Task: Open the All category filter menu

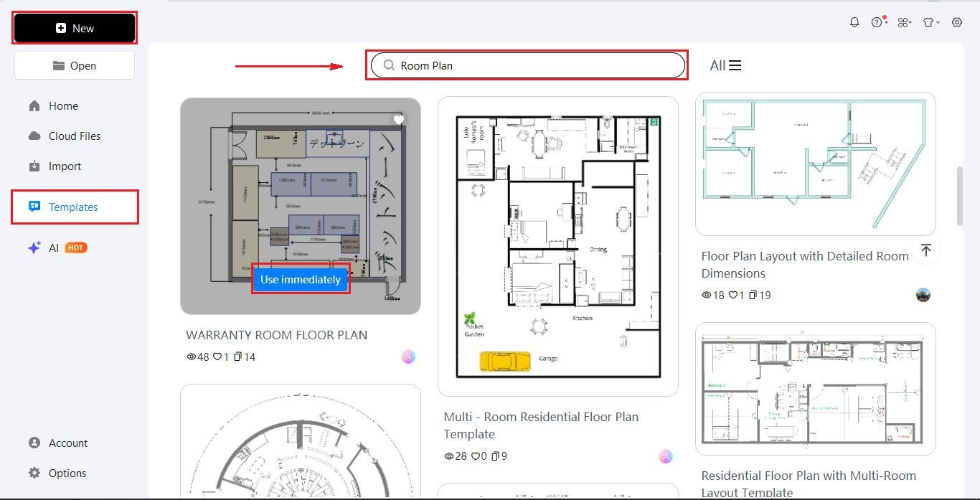Action: [x=725, y=65]
